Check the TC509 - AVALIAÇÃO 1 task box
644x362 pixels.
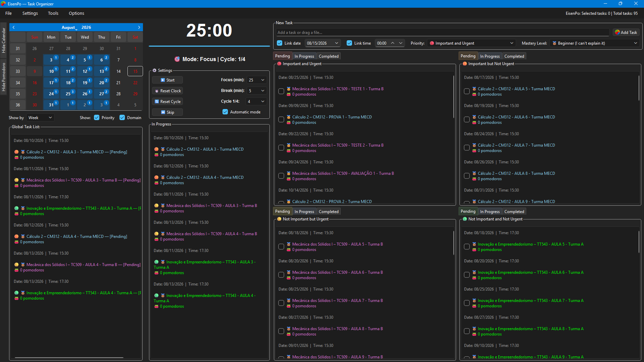[x=281, y=176]
